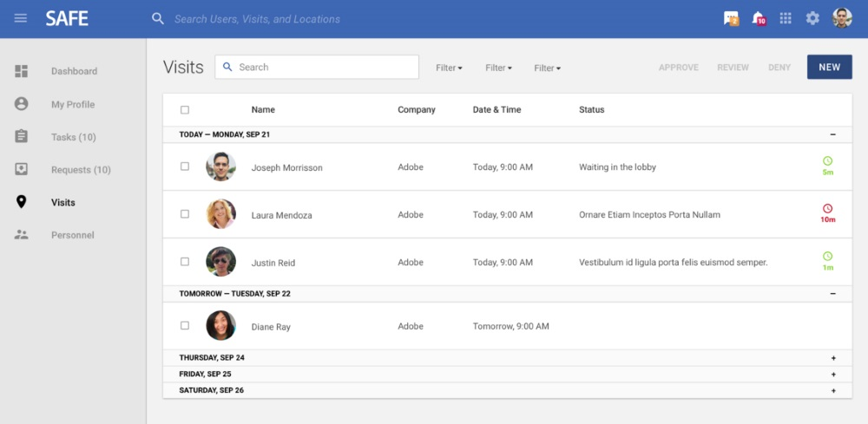Select Laura Mendoza's row checkbox
This screenshot has height=424, width=868.
click(185, 214)
